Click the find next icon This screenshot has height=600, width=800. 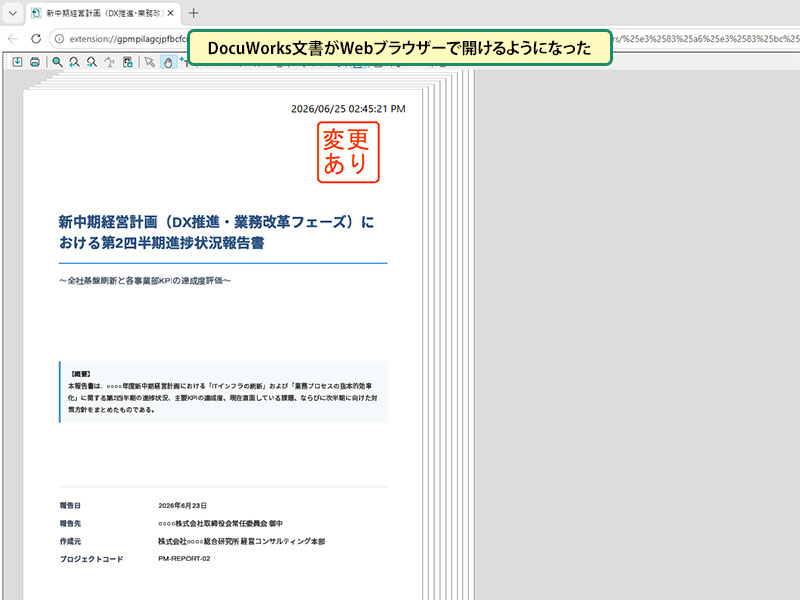(x=92, y=62)
